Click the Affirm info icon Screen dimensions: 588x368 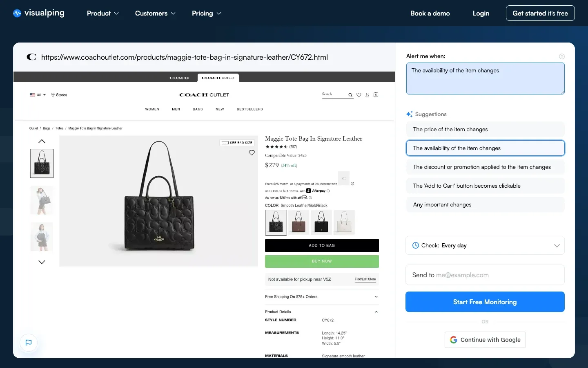(x=310, y=197)
